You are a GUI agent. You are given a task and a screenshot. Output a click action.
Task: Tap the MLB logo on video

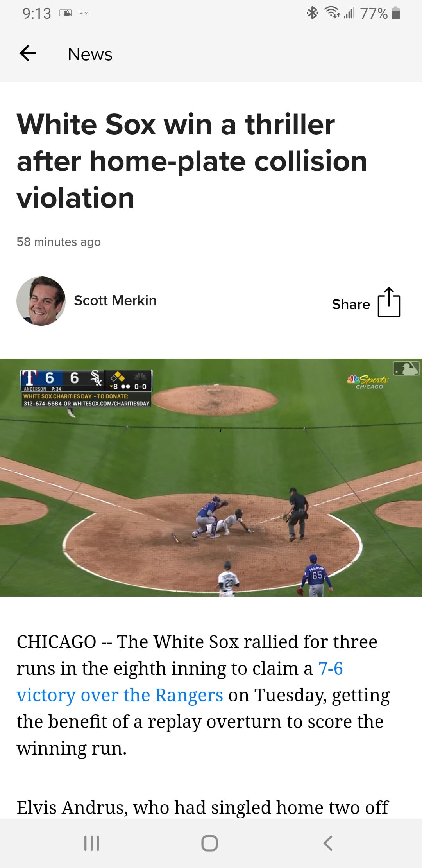click(406, 368)
